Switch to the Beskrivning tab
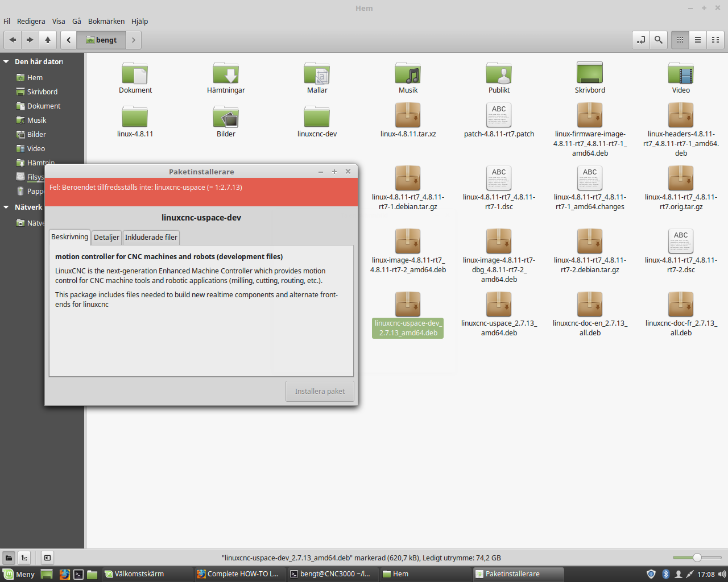This screenshot has height=582, width=728. [69, 237]
